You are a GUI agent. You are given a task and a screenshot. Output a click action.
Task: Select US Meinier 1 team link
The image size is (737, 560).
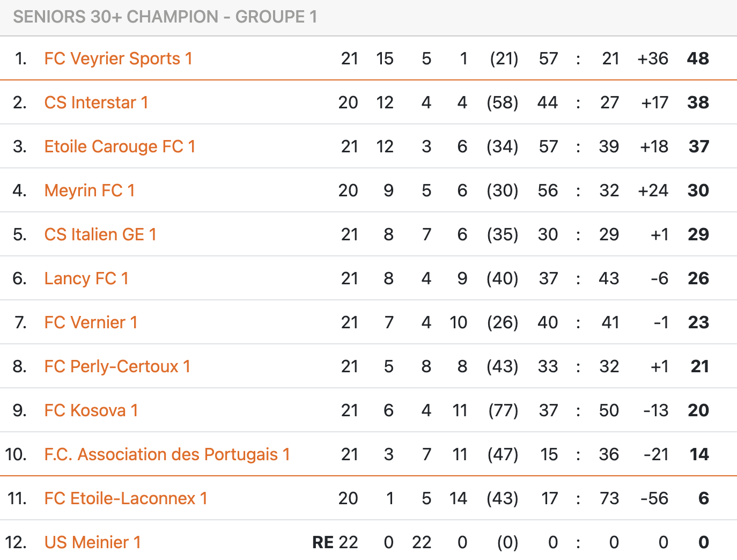92,542
